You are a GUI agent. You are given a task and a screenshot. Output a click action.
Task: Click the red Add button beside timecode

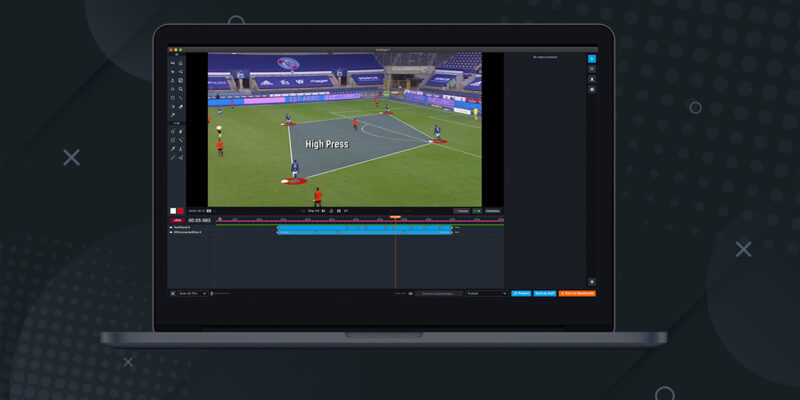(177, 220)
